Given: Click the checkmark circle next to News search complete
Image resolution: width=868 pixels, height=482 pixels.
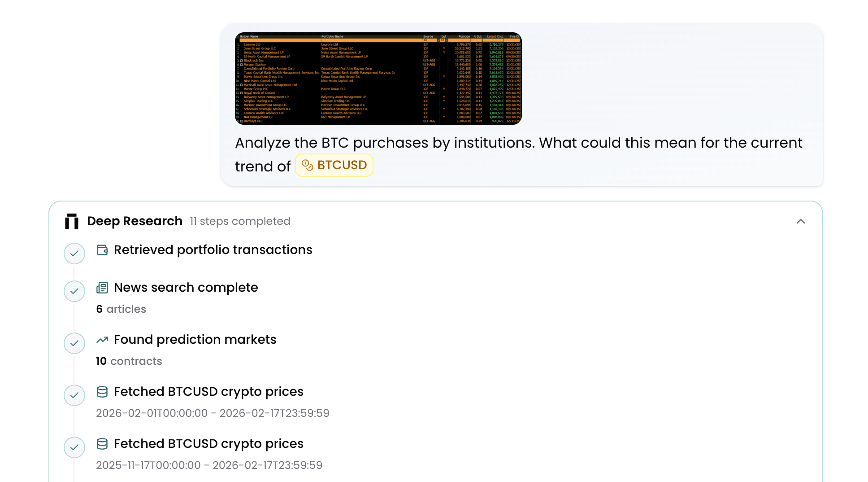Looking at the screenshot, I should [74, 291].
